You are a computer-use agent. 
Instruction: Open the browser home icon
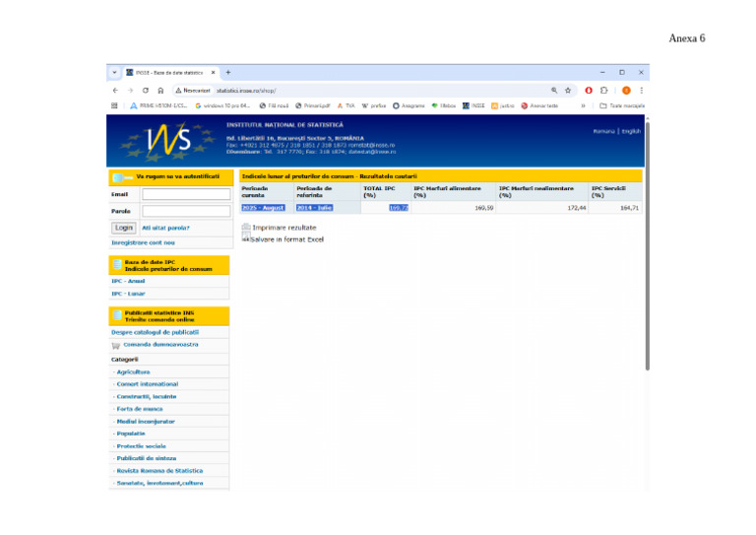160,91
